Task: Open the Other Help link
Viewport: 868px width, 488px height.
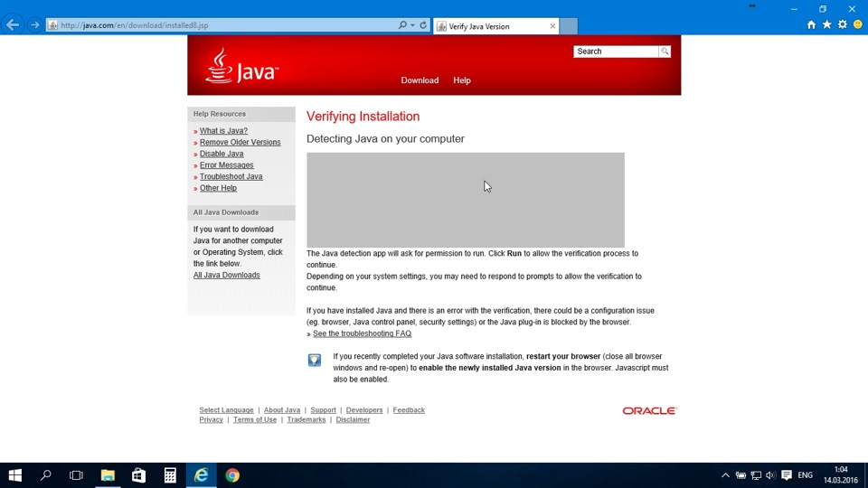Action: (218, 188)
